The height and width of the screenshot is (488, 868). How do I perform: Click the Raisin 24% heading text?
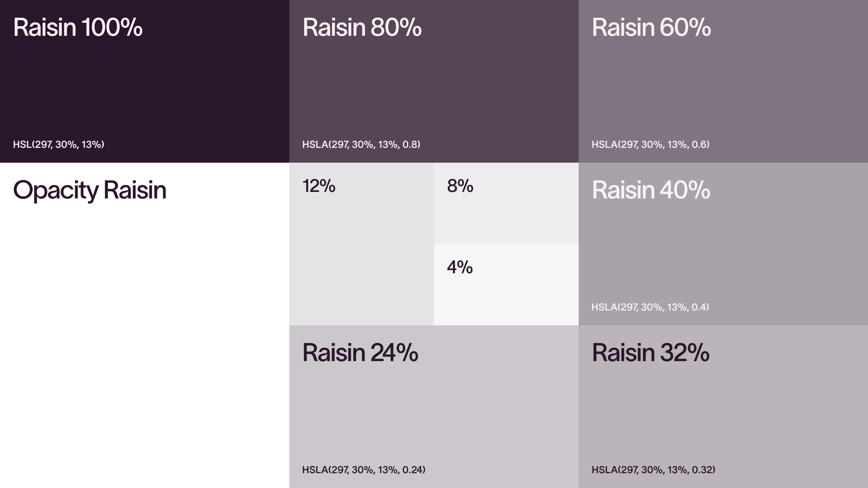click(x=360, y=353)
